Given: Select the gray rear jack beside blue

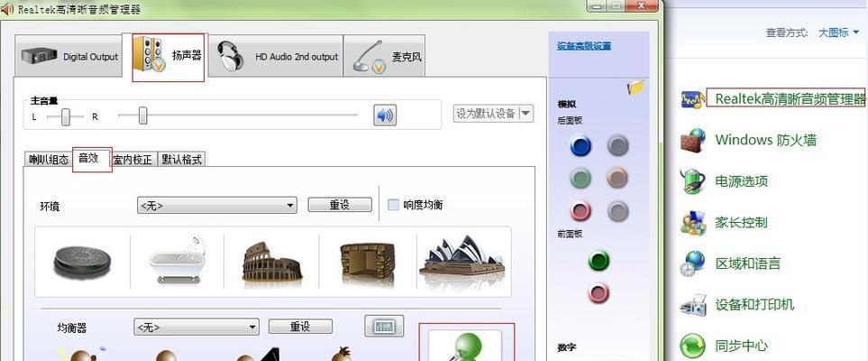Looking at the screenshot, I should (x=617, y=146).
